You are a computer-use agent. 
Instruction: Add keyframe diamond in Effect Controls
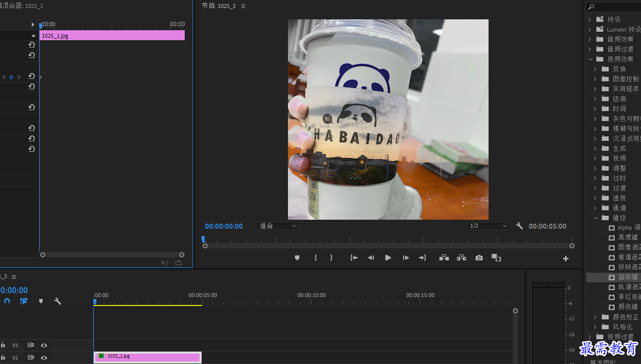[11, 77]
